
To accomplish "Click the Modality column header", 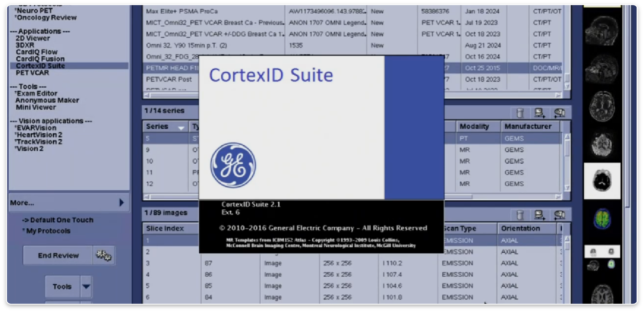I will click(x=474, y=127).
